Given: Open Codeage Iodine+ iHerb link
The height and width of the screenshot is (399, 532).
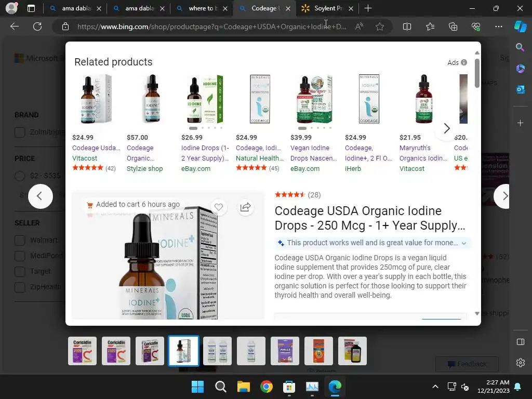Looking at the screenshot, I should 368,153.
